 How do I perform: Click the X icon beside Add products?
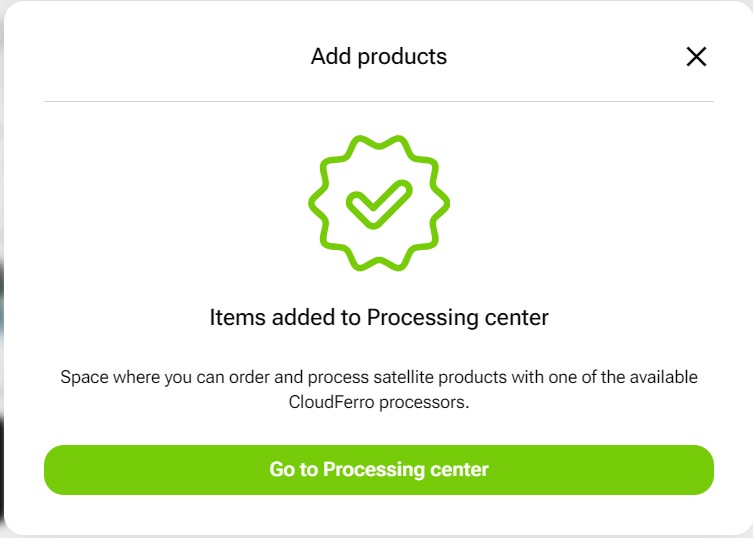click(x=696, y=57)
